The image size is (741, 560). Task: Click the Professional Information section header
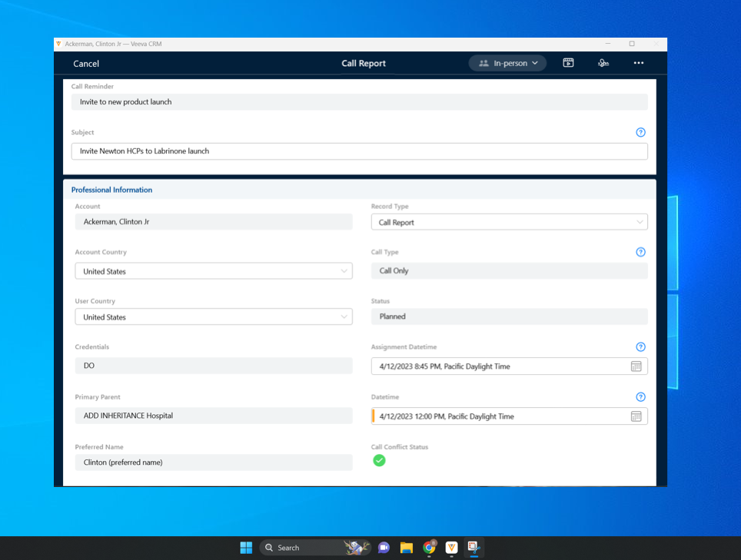(x=112, y=190)
